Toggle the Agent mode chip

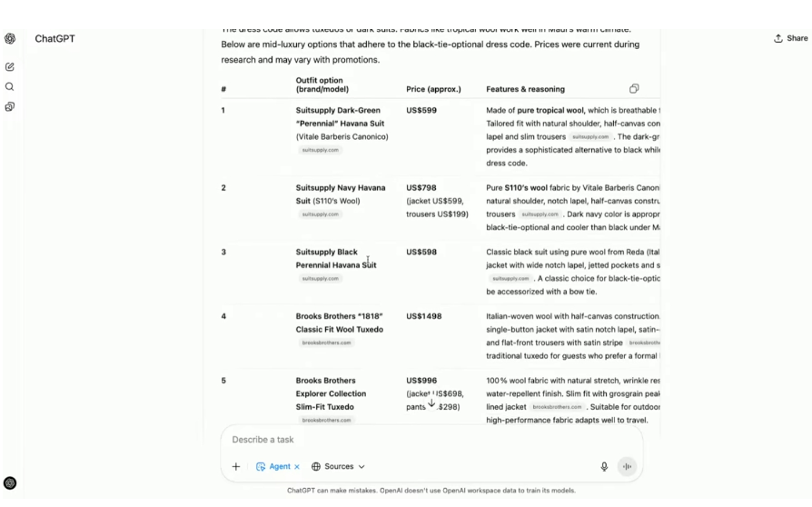272,466
